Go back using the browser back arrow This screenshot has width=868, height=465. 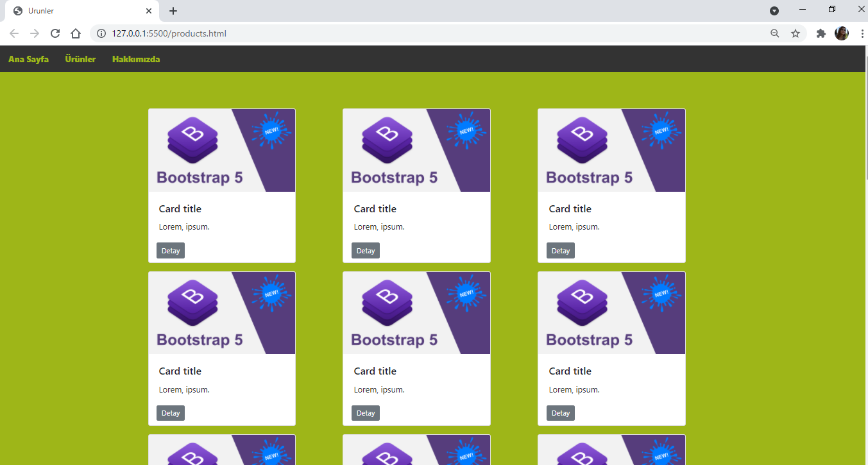point(14,33)
